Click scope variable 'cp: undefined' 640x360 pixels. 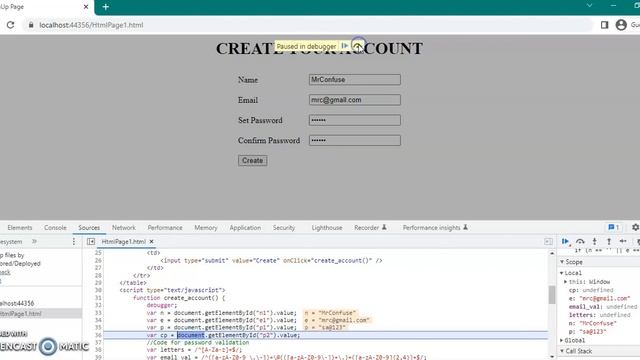click(x=591, y=290)
